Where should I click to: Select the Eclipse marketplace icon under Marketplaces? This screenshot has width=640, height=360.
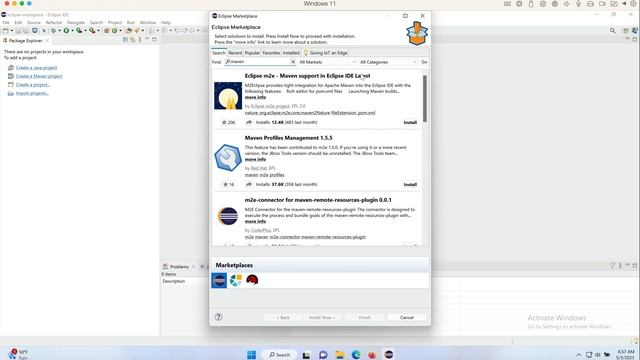point(219,280)
